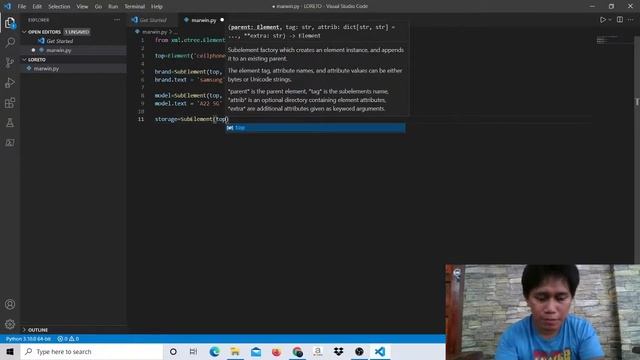
Task: Open the Testing flask view
Action: 10,122
